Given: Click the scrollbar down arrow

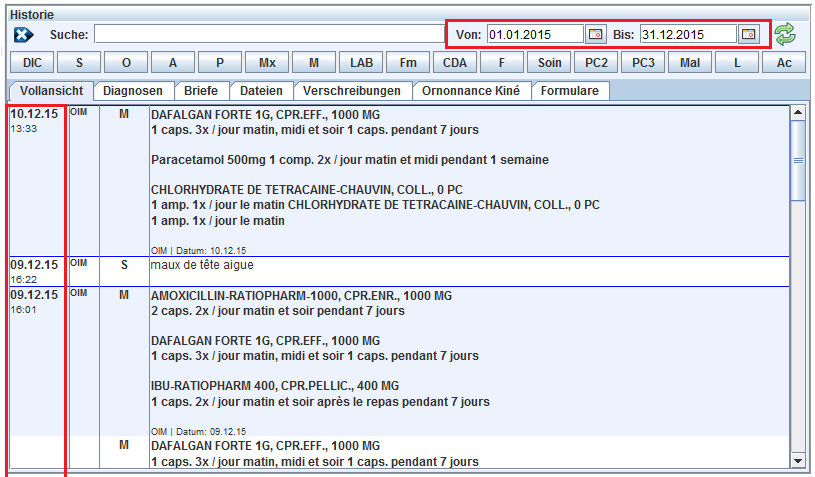Looking at the screenshot, I should [x=797, y=461].
